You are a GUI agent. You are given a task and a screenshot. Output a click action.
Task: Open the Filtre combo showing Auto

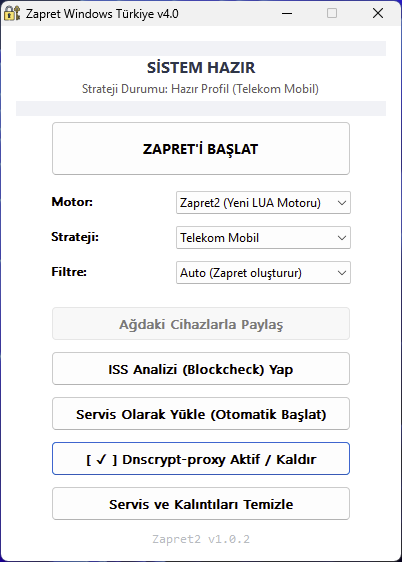coord(263,273)
